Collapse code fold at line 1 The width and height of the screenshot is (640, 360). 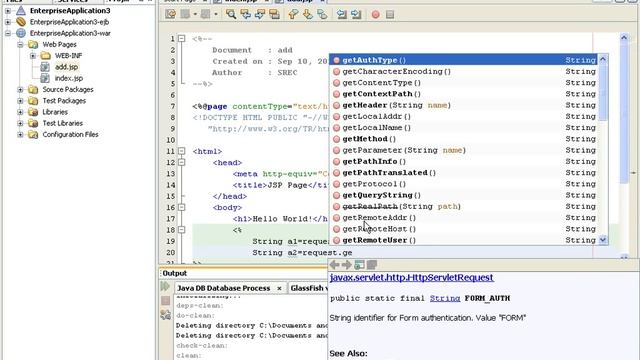tap(182, 38)
